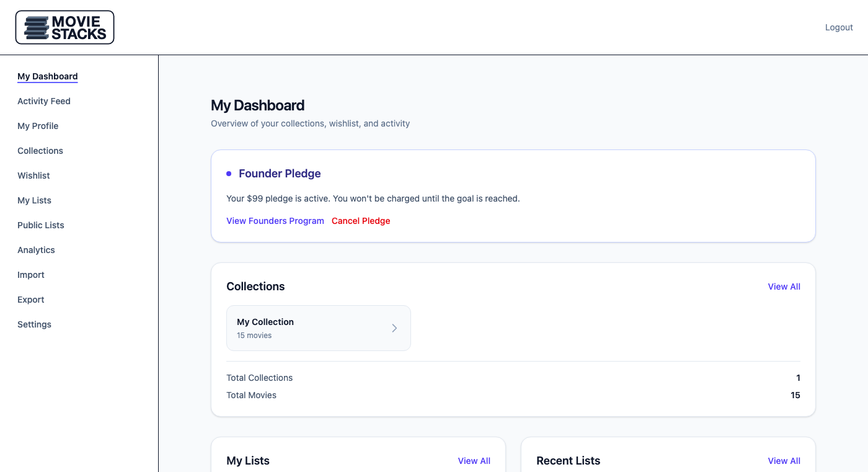868x472 pixels.
Task: View All under Recent Lists
Action: coord(784,461)
